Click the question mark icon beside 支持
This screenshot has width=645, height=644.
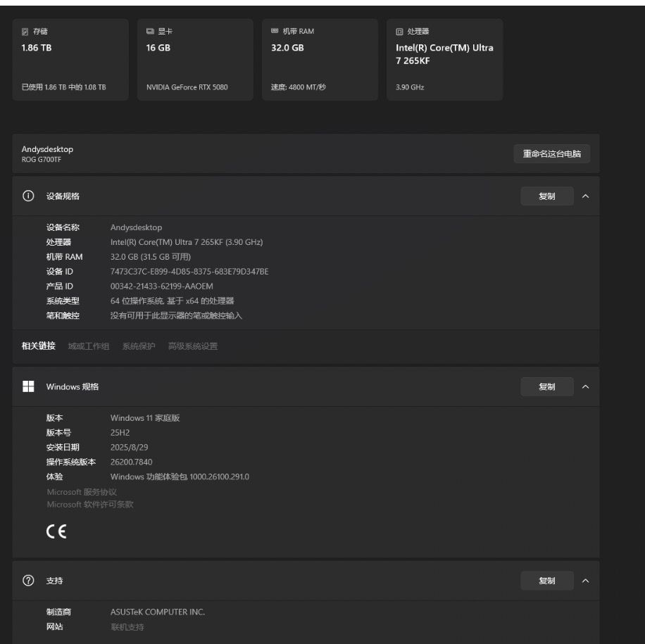pos(29,581)
